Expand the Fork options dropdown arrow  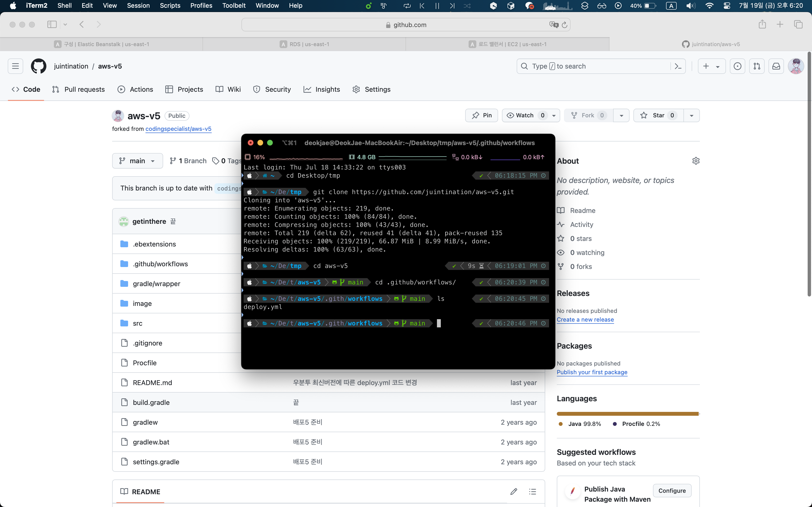pos(621,115)
